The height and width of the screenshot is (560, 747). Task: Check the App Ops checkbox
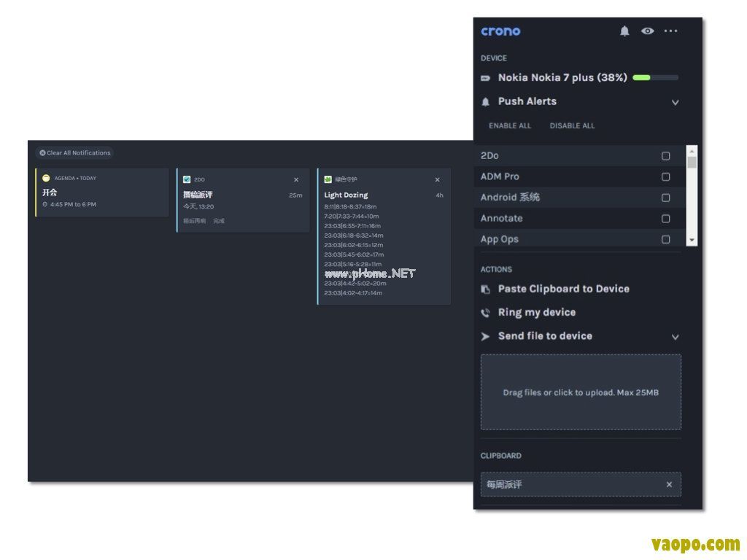pyautogui.click(x=665, y=239)
